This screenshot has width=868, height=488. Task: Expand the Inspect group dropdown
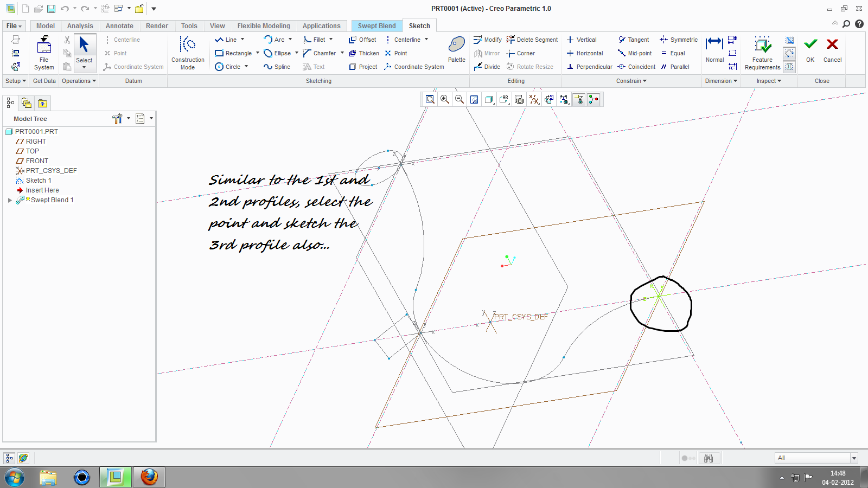tap(769, 81)
